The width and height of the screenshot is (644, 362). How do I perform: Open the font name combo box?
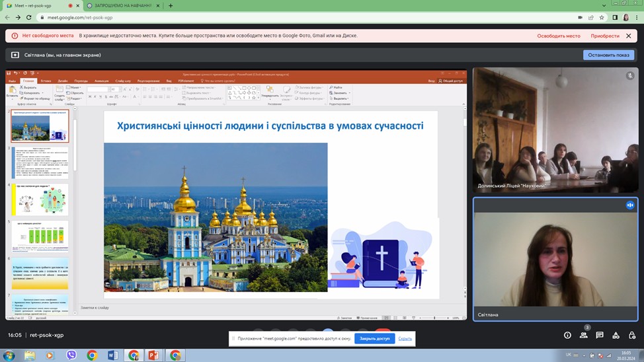click(98, 89)
